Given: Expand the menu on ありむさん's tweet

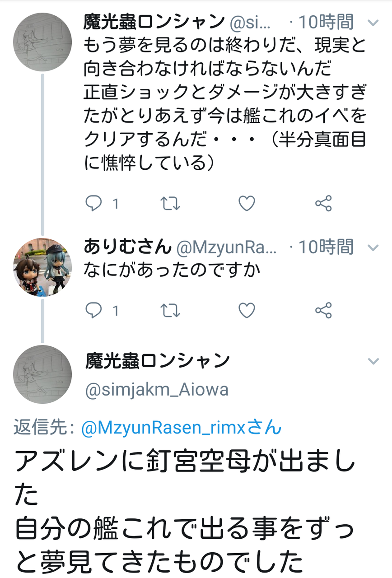Looking at the screenshot, I should (373, 247).
